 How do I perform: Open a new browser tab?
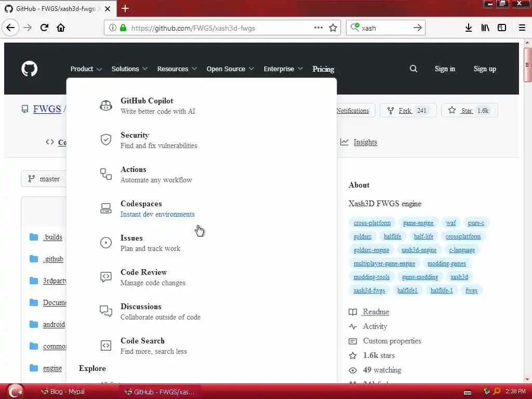pyautogui.click(x=125, y=8)
